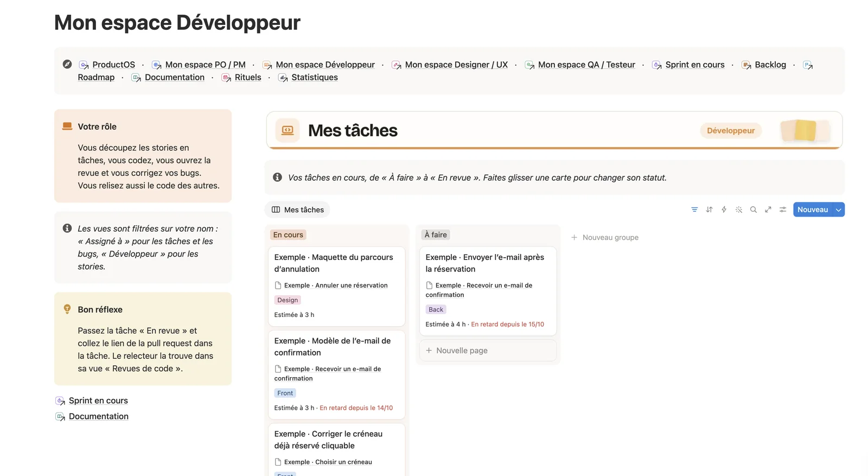Screen dimensions: 868x476
Task: Open database in full page icon
Action: (768, 210)
